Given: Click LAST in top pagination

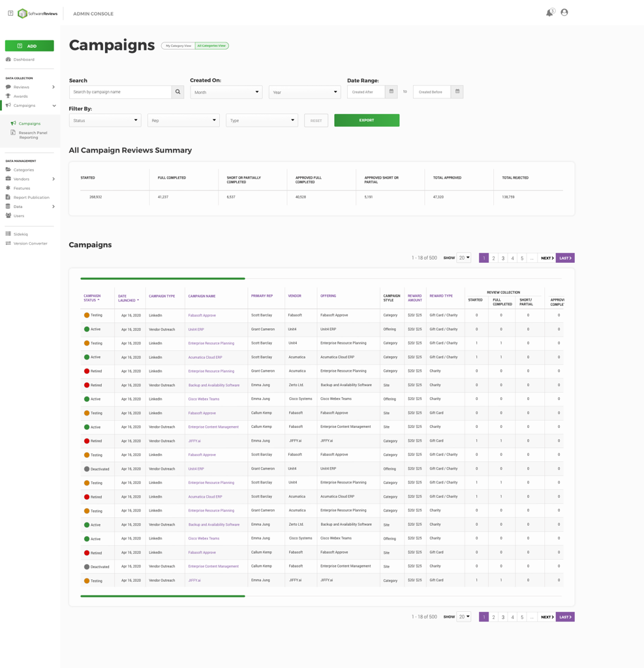Looking at the screenshot, I should click(565, 258).
